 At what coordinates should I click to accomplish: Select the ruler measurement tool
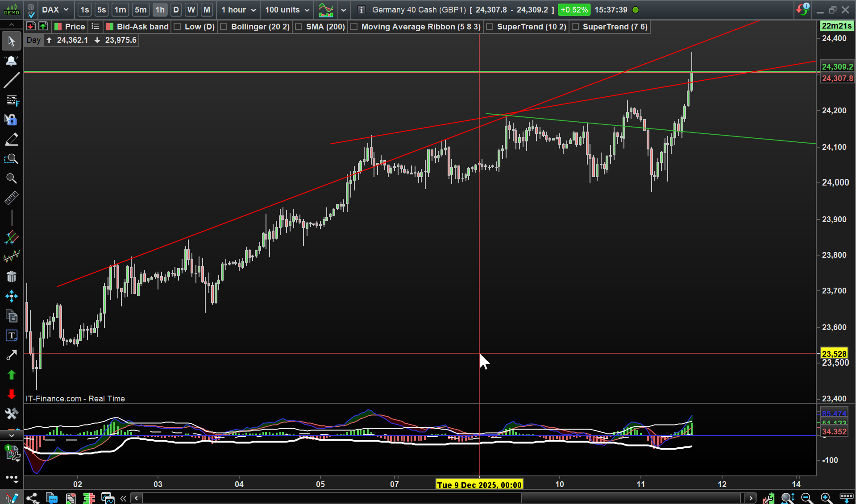coord(11,198)
